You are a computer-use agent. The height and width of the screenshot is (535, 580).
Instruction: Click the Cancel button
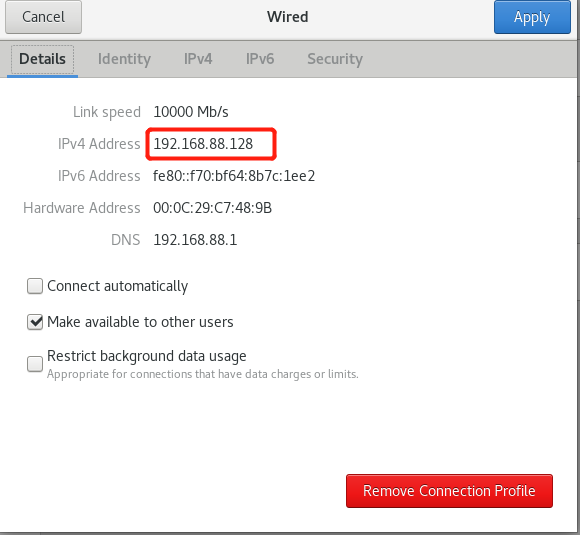coord(43,17)
